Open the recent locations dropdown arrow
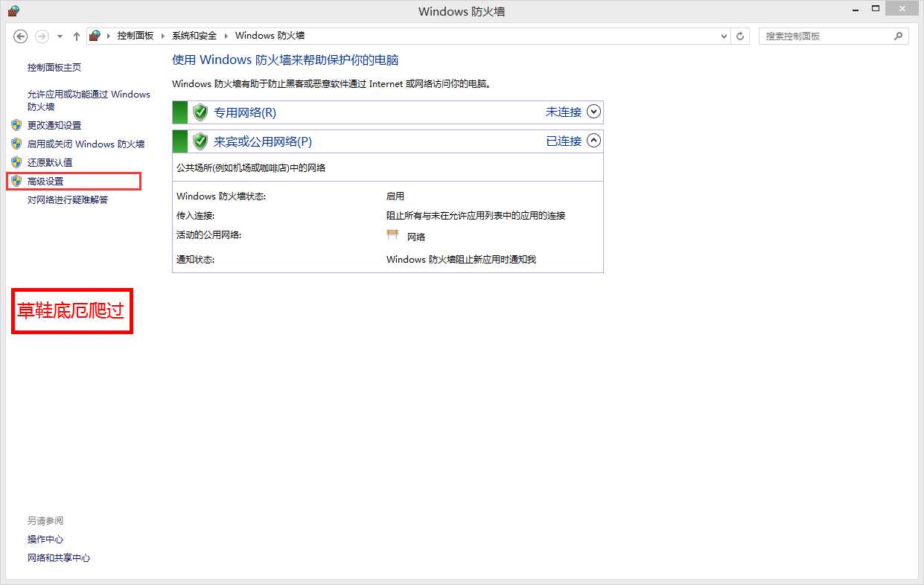924x585 pixels. click(x=60, y=36)
